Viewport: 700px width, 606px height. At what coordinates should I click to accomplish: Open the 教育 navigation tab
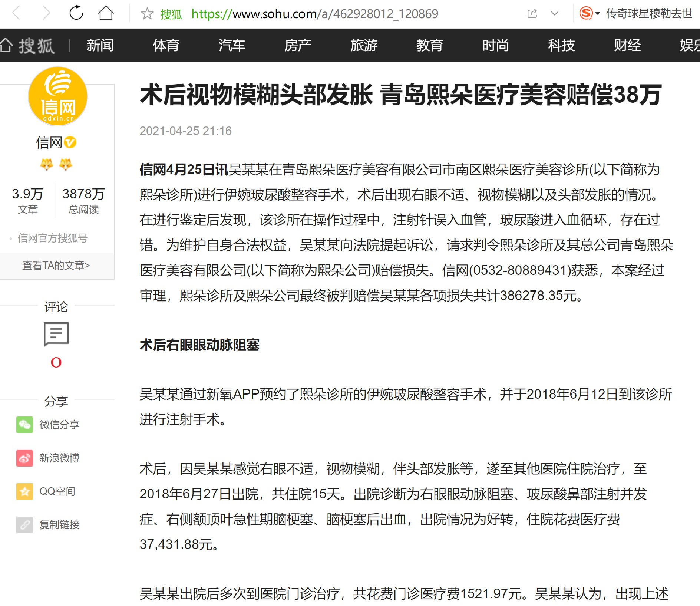pos(429,45)
